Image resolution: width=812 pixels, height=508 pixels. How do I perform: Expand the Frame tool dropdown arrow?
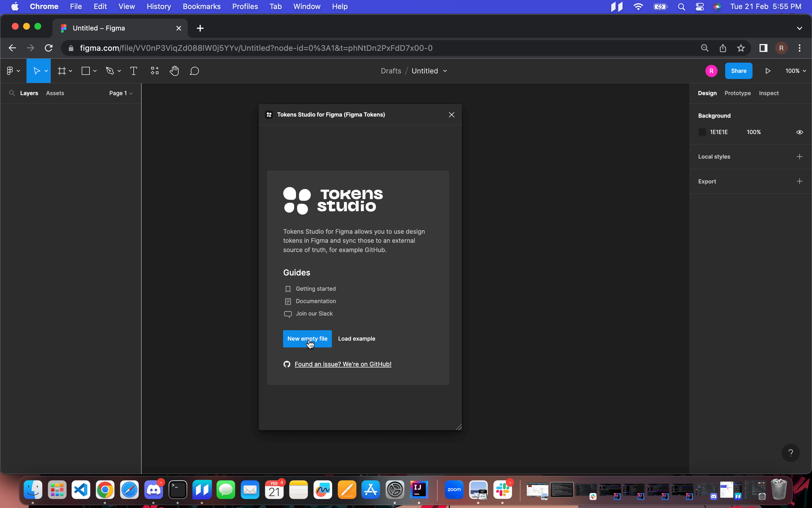point(70,71)
